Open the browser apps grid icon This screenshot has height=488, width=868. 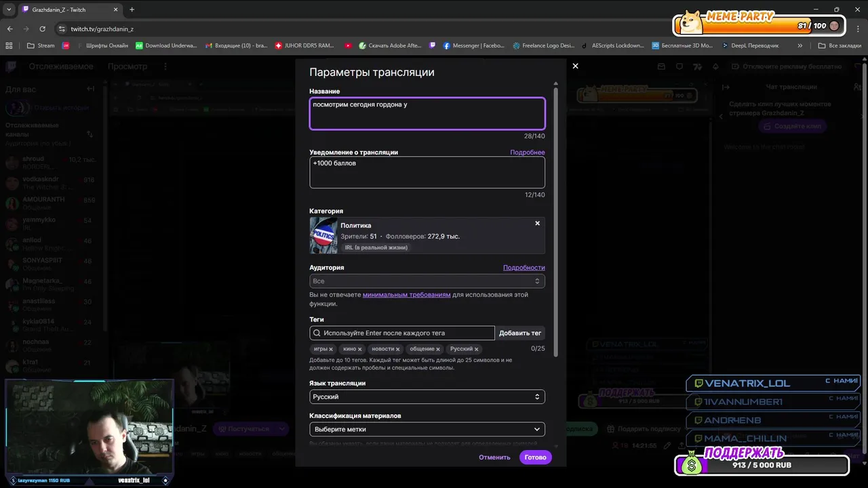point(9,45)
